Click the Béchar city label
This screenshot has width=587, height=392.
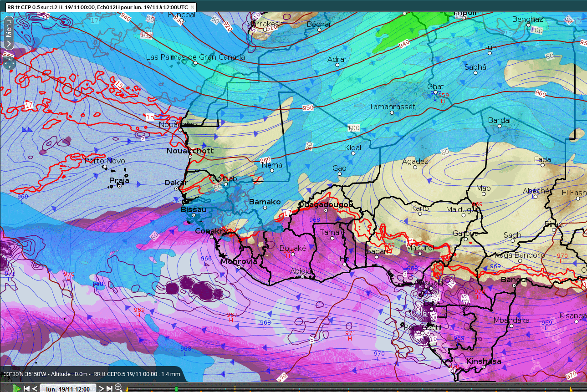319,24
